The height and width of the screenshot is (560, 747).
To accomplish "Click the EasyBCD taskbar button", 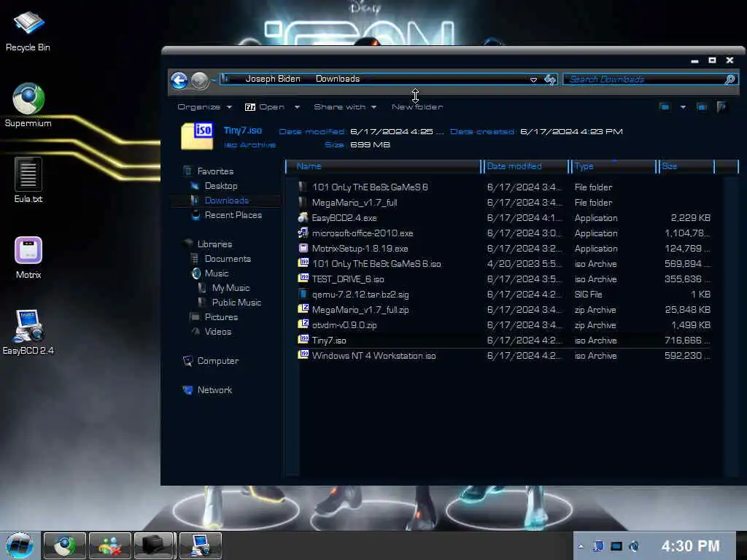I will point(200,545).
